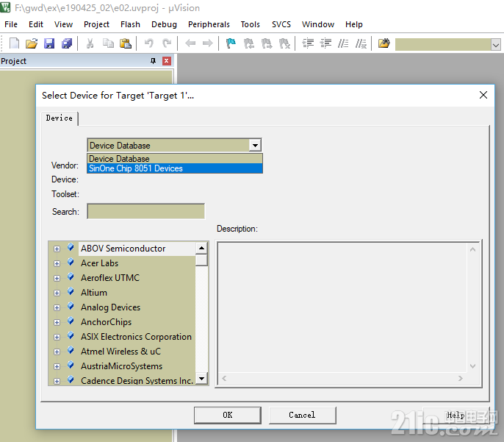Select Cadence Design Systems Inc. tree item
The width and height of the screenshot is (504, 442).
coord(137,380)
